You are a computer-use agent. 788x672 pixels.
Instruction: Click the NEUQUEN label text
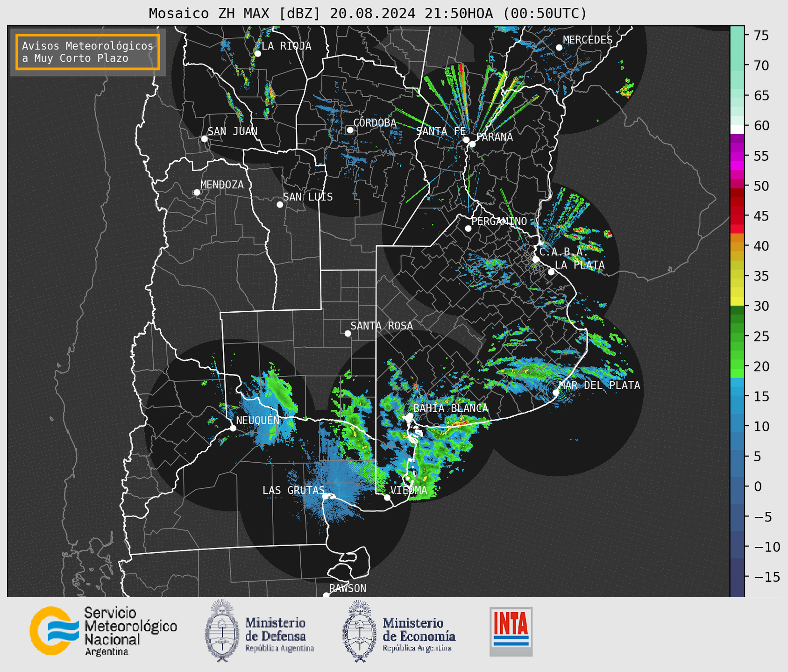point(258,421)
